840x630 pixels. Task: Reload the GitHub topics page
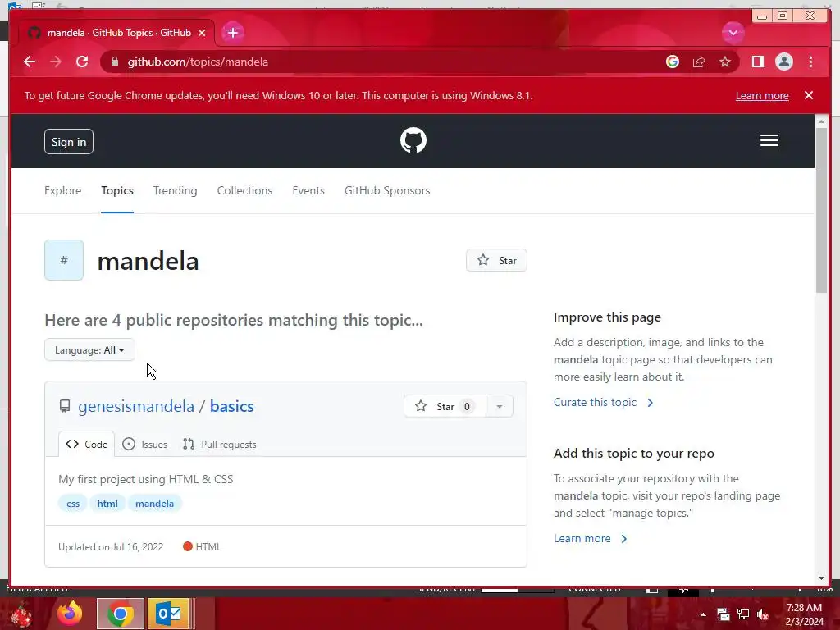[x=82, y=62]
